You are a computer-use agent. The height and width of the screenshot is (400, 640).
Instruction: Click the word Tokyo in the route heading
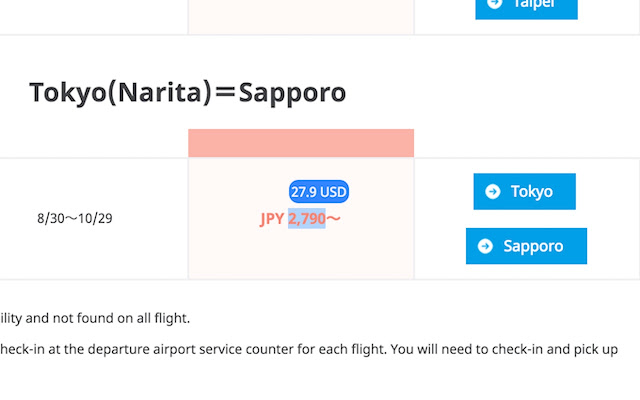66,93
